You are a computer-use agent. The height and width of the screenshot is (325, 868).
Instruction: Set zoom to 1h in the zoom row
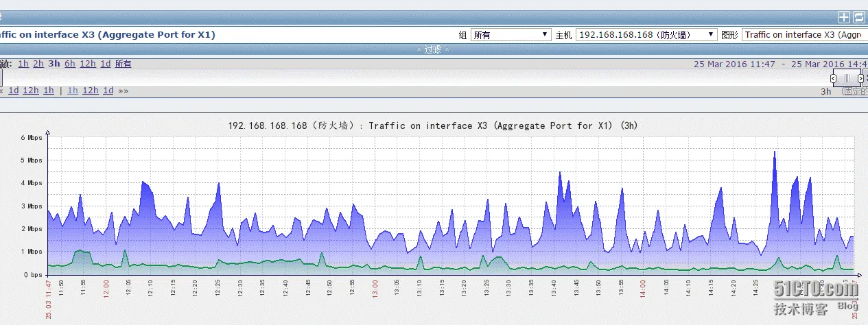23,64
